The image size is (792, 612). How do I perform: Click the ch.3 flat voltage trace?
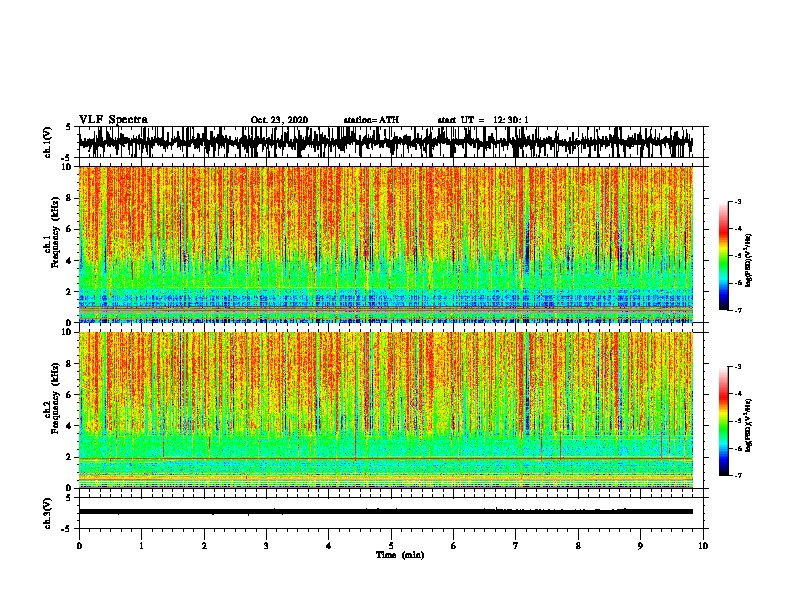point(386,512)
